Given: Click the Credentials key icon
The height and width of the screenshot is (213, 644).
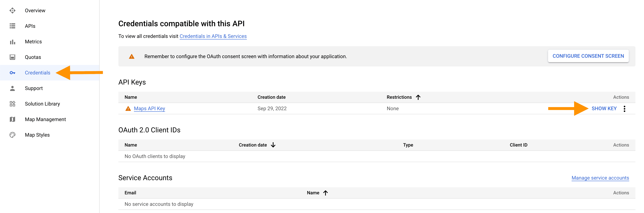Looking at the screenshot, I should (x=12, y=73).
